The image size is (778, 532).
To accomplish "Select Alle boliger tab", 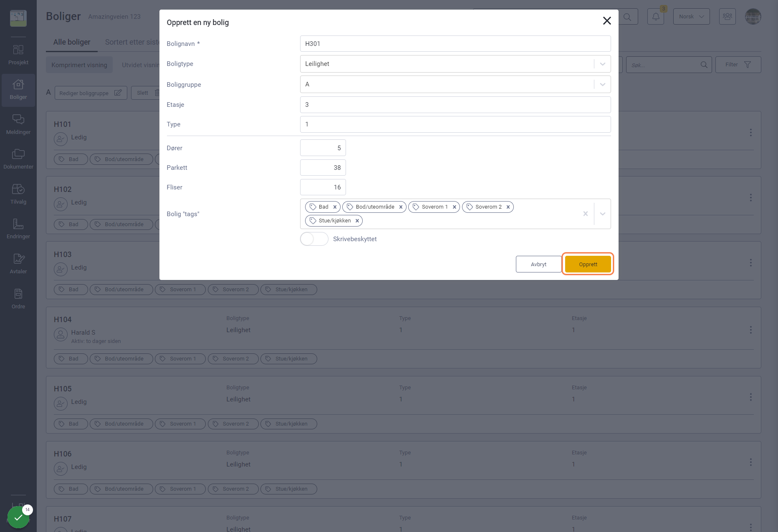I will [72, 42].
